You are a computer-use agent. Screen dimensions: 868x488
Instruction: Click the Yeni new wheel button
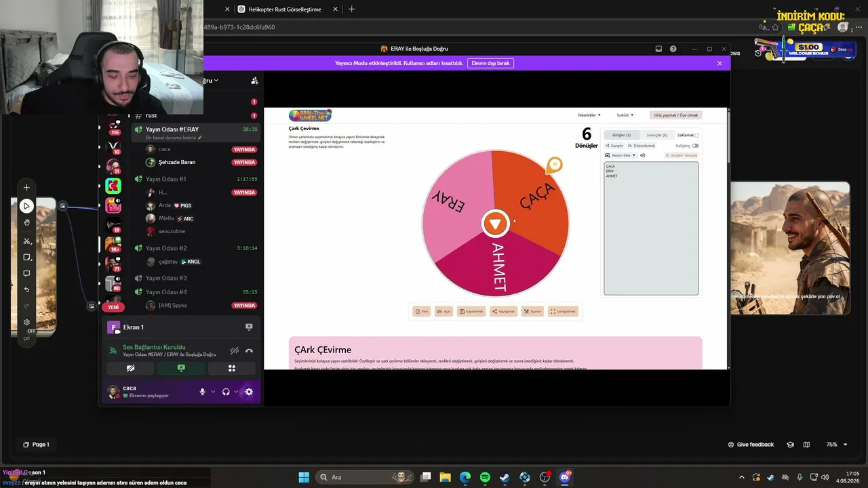point(421,311)
